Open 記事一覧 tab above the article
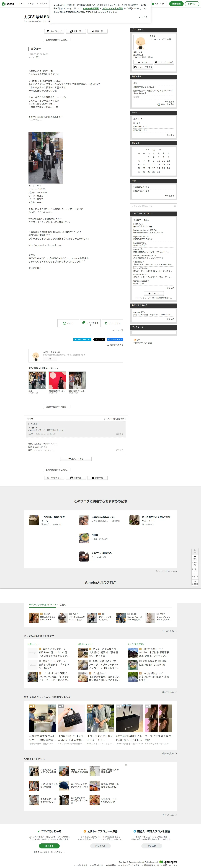 tap(76, 31)
